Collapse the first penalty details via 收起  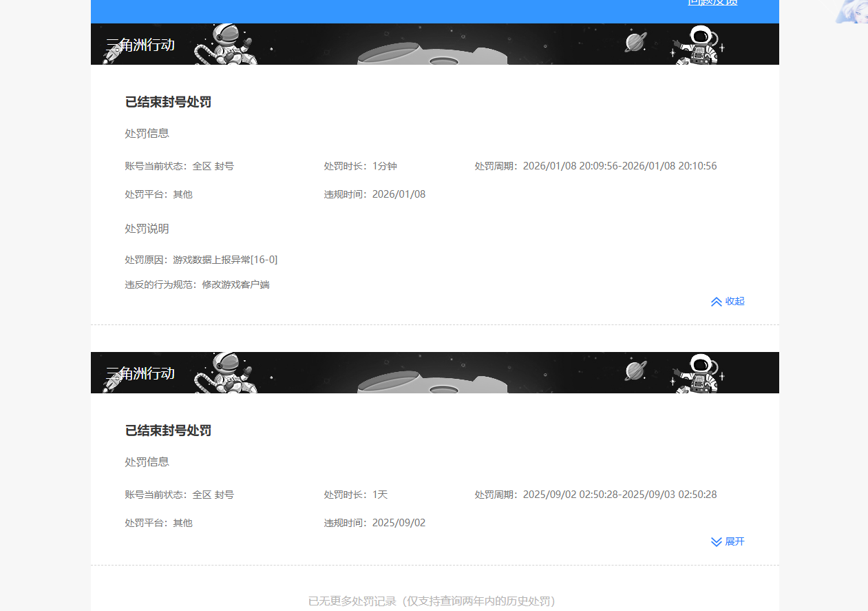pos(728,301)
